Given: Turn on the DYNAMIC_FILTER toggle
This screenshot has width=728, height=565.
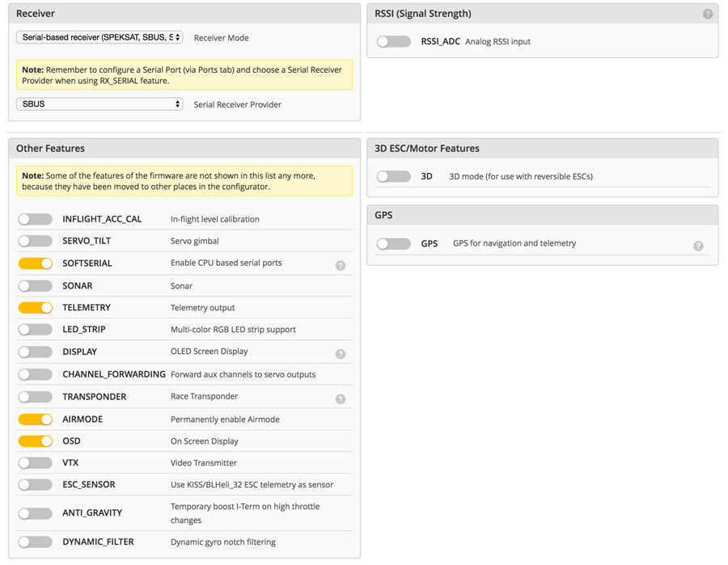Looking at the screenshot, I should 36,542.
